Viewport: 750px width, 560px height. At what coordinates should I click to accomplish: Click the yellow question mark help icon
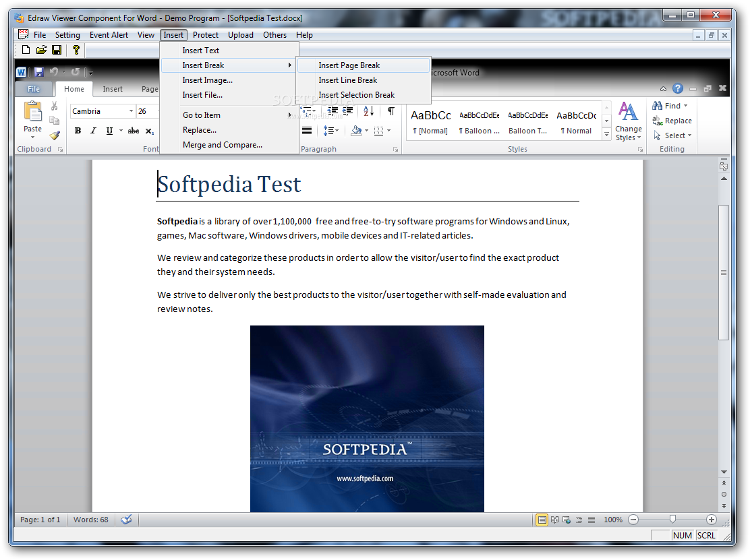[x=76, y=50]
